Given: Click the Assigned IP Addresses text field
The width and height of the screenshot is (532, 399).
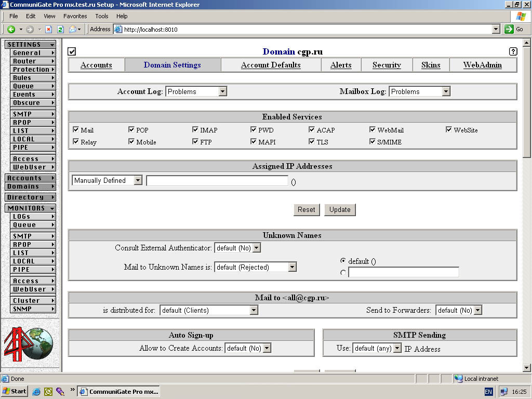Looking at the screenshot, I should (x=217, y=180).
